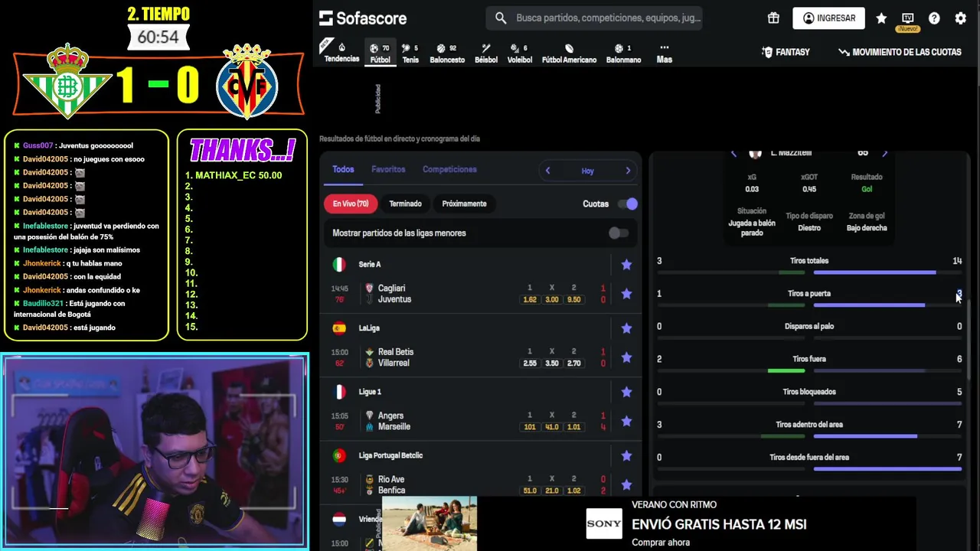Toggle favorite star for Cagliari vs Juventus

click(x=626, y=294)
